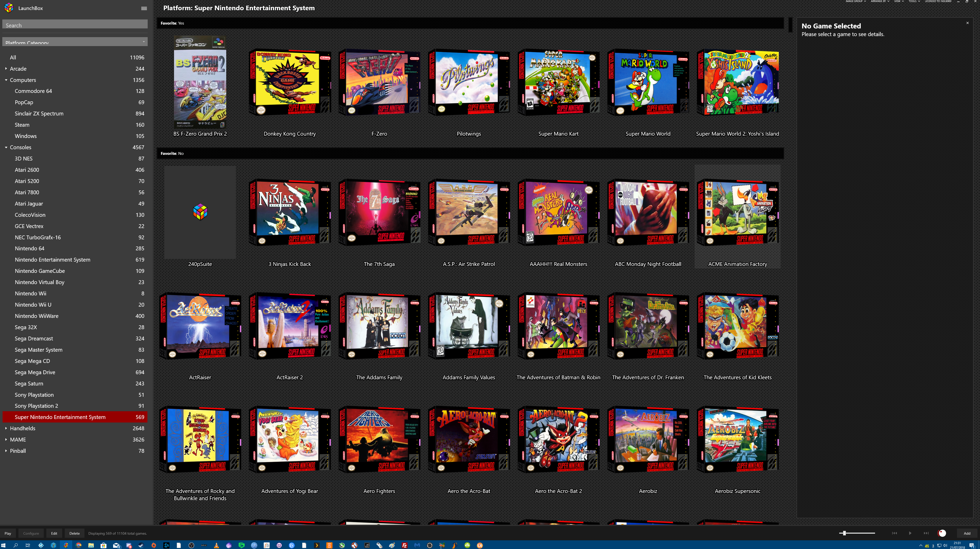
Task: Select Donkey Kong Country game box
Action: click(x=289, y=83)
